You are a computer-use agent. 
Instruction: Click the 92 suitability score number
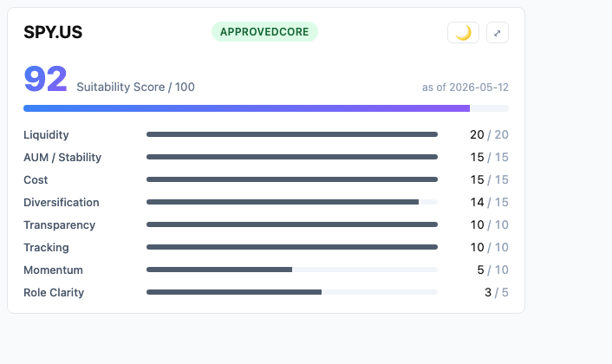point(45,78)
